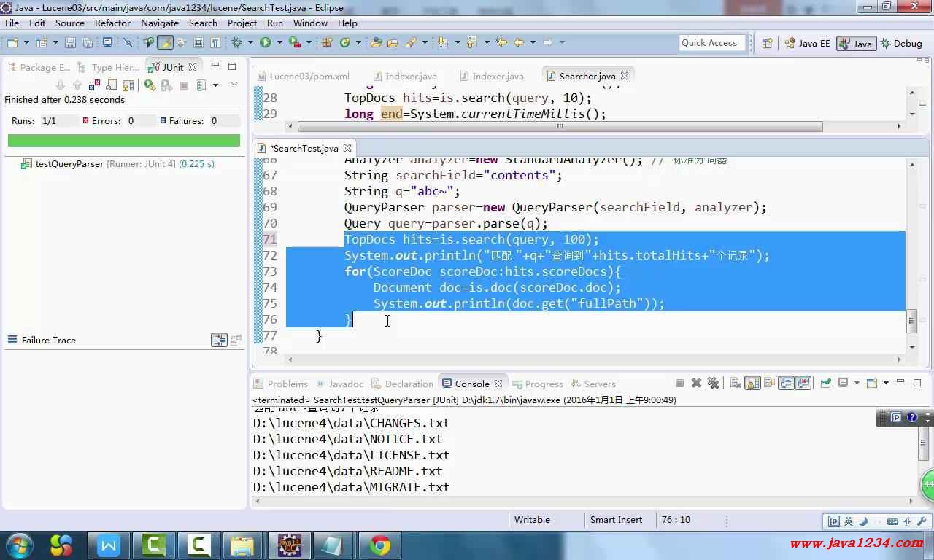Viewport: 934px width, 560px height.
Task: Toggle Show Whitespace Characters pilcrow icon
Action: point(215,42)
